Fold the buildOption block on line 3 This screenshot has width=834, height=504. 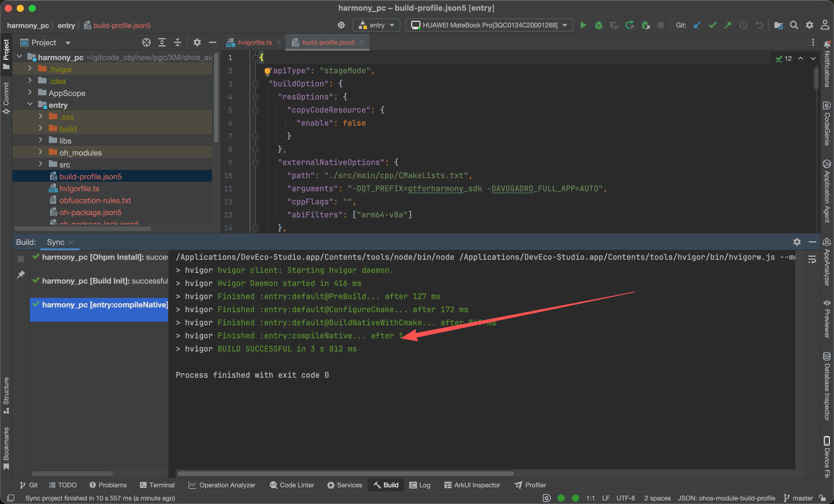(256, 84)
